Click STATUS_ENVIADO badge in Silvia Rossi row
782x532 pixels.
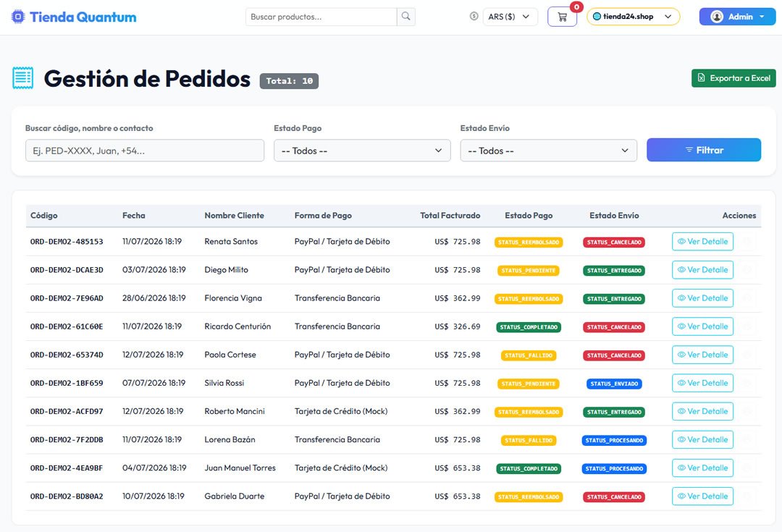pyautogui.click(x=614, y=384)
